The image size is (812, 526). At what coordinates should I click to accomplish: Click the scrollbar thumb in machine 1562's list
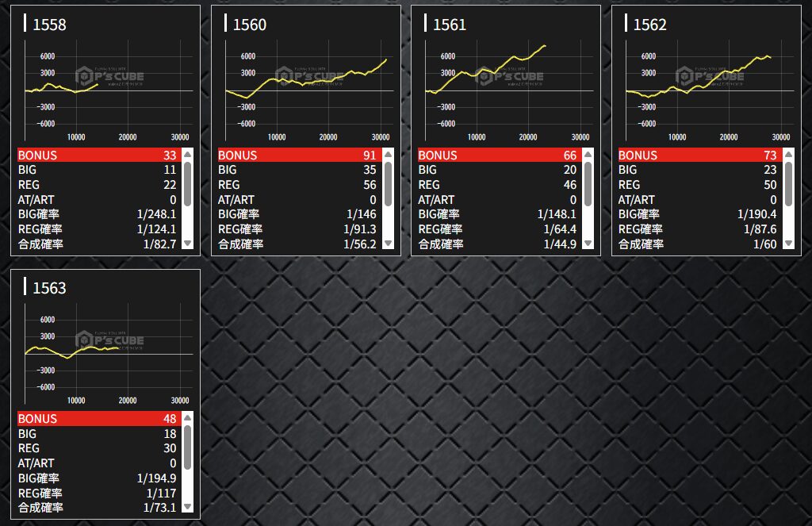click(788, 184)
